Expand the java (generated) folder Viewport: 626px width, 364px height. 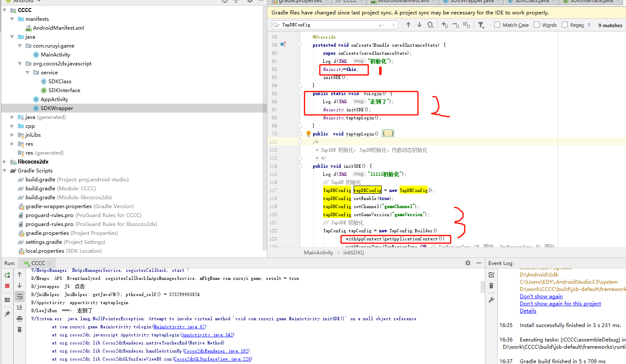[x=12, y=117]
